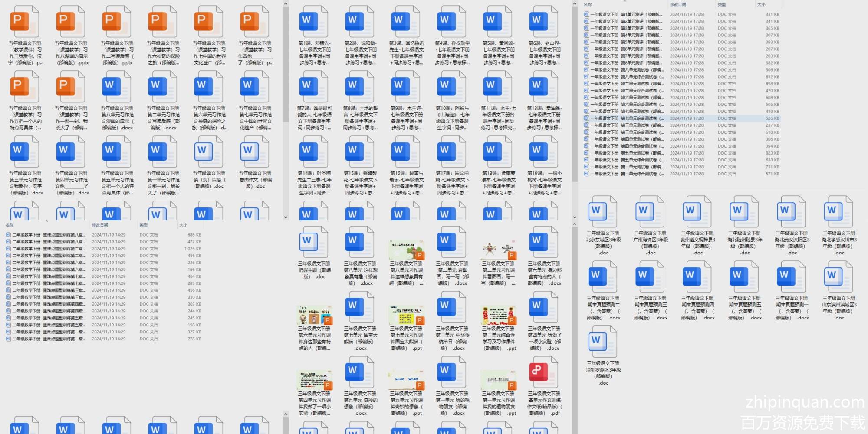The image size is (868, 434).
Task: Open 期末真题预测四 Word document icon
Action: (x=697, y=277)
